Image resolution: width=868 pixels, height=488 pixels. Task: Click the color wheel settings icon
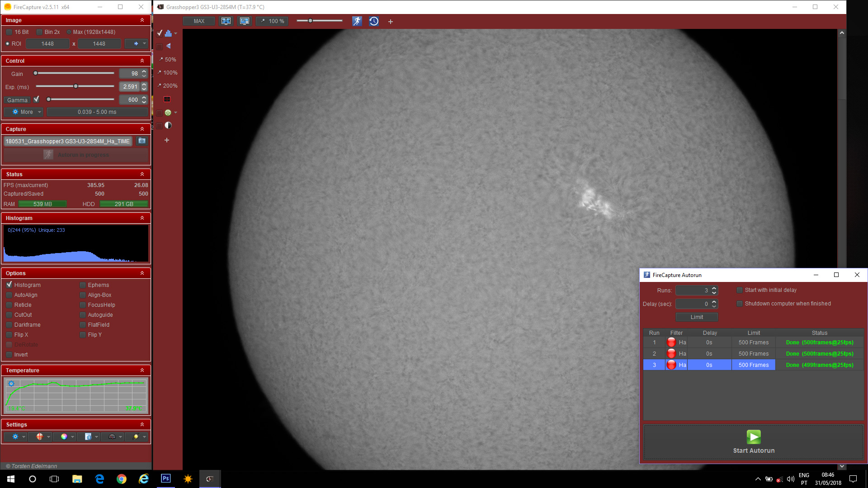coord(64,437)
